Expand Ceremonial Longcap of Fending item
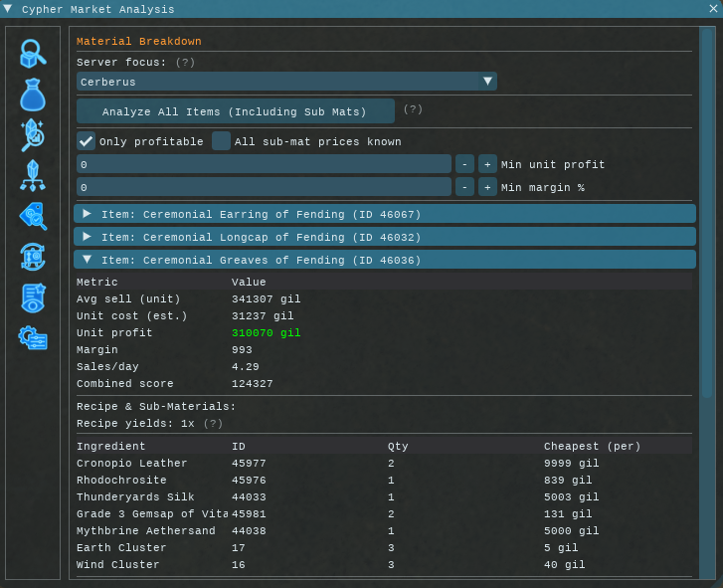The width and height of the screenshot is (723, 588). click(385, 237)
